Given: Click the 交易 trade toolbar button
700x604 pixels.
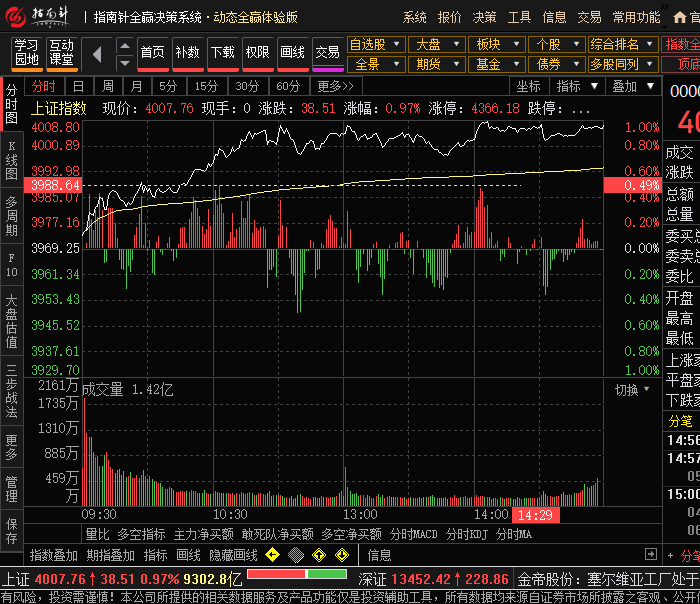Looking at the screenshot, I should point(328,53).
